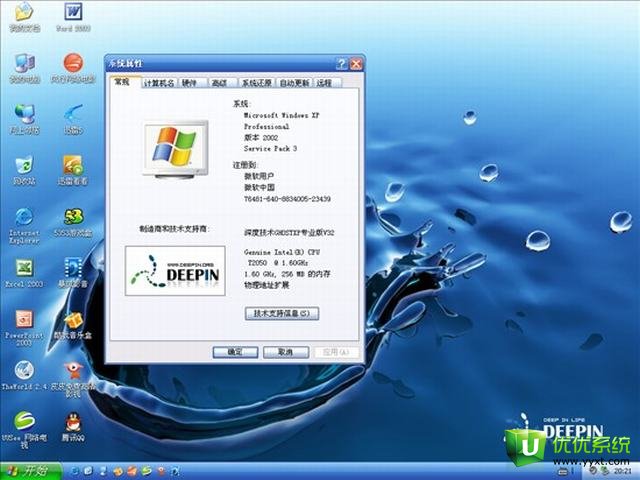
Task: Switch to the Computer Name tab
Action: coord(159,83)
